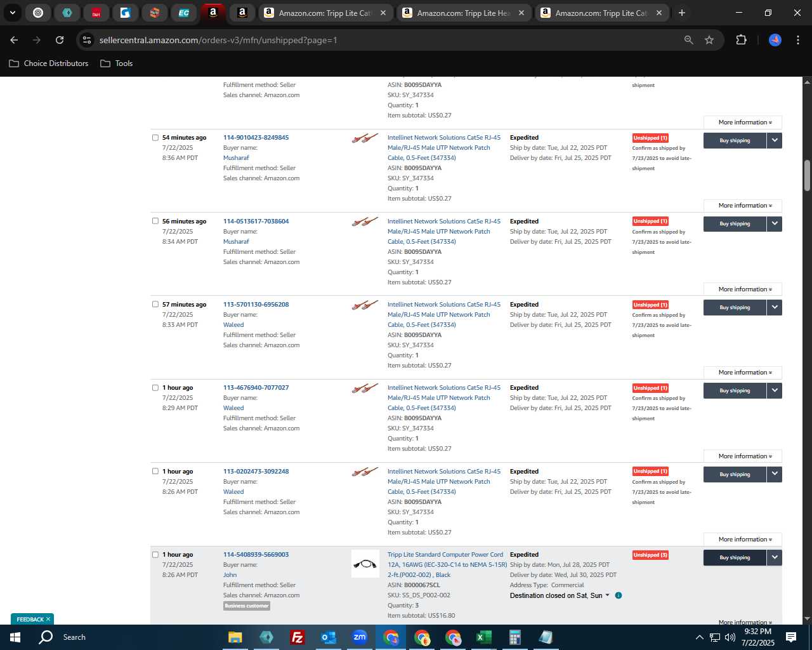Viewport: 812px width, 650px height.
Task: Select checkbox for order 114-0513617-7038604
Action: pos(155,222)
